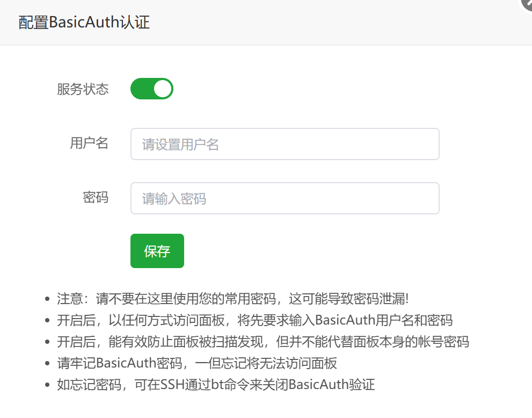The height and width of the screenshot is (418, 532).
Task: Click the 用户名 label
Action: tap(90, 143)
